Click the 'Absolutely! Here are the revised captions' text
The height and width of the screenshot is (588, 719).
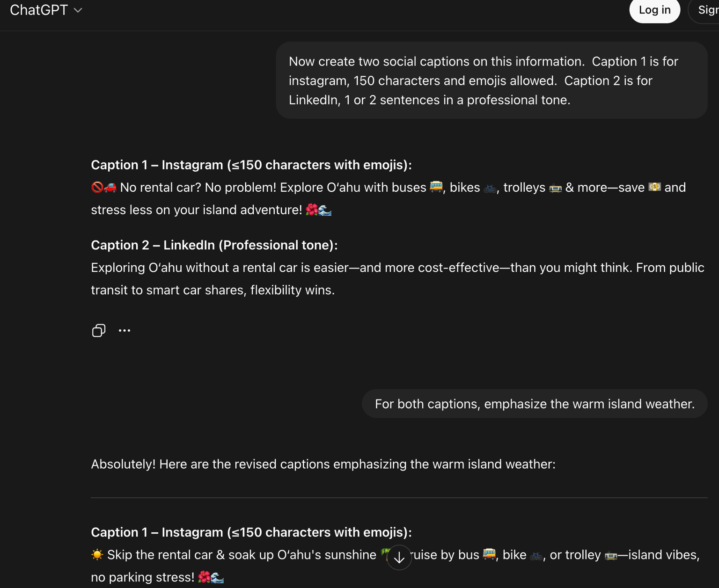click(x=323, y=464)
